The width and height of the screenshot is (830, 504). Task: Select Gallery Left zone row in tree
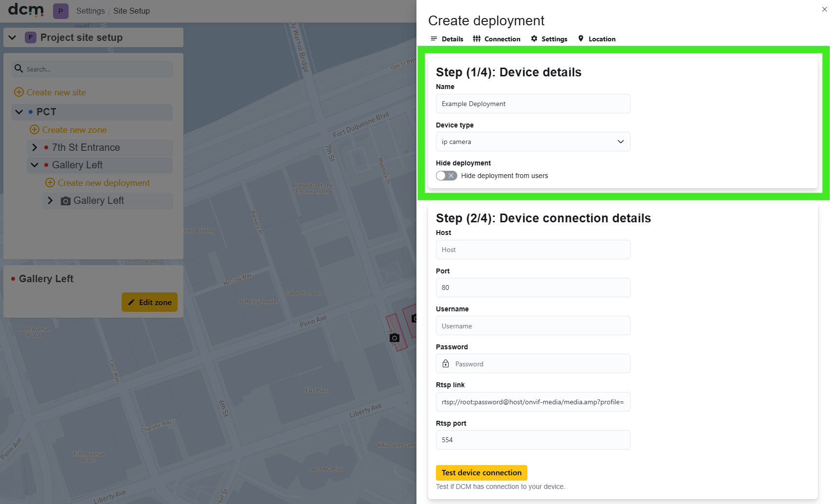100,165
